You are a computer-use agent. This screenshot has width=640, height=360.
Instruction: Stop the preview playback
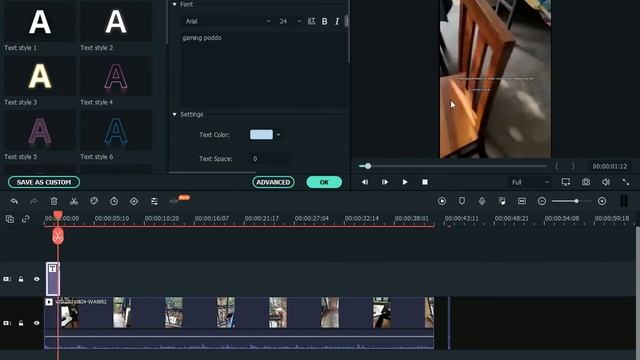tap(425, 182)
